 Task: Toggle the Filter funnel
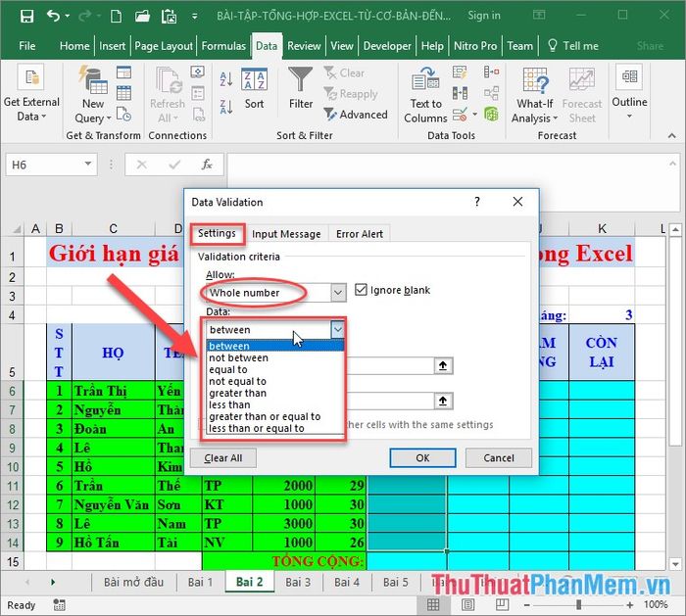[301, 88]
